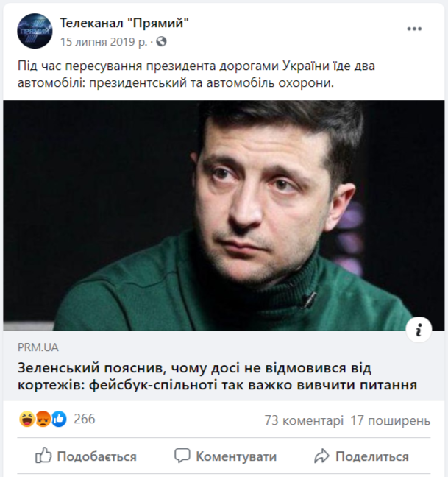
Task: View the 17 поширень shares list
Action: pyautogui.click(x=391, y=420)
